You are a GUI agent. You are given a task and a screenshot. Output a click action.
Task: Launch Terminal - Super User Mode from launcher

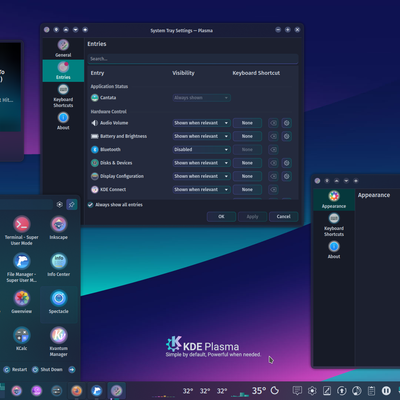tap(22, 230)
